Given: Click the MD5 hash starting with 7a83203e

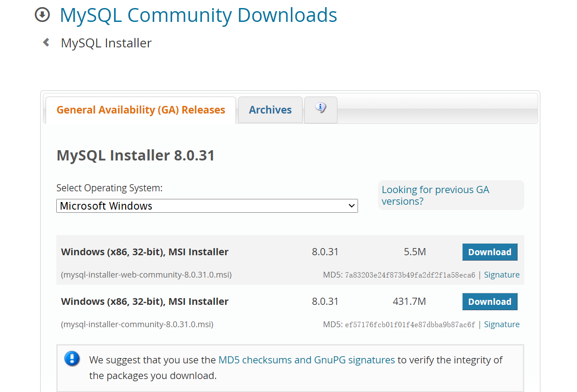Looking at the screenshot, I should 410,275.
